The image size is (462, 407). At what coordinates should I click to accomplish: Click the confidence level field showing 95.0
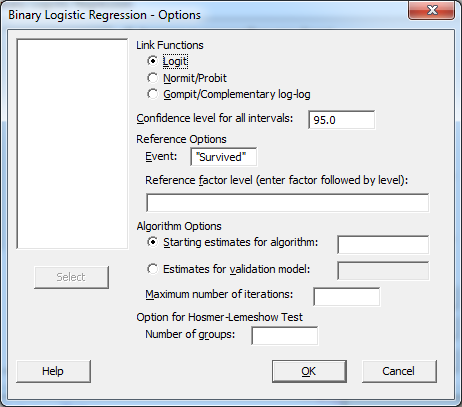pyautogui.click(x=341, y=120)
